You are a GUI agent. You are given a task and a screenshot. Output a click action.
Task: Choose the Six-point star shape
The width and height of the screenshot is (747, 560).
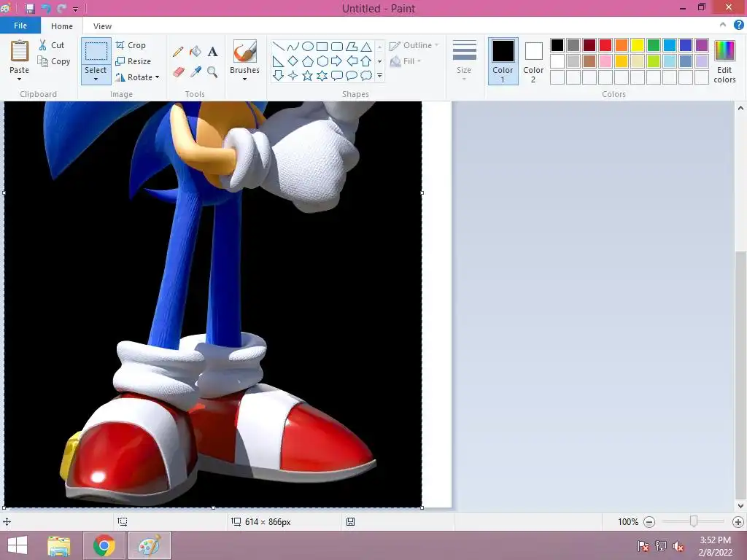[322, 75]
